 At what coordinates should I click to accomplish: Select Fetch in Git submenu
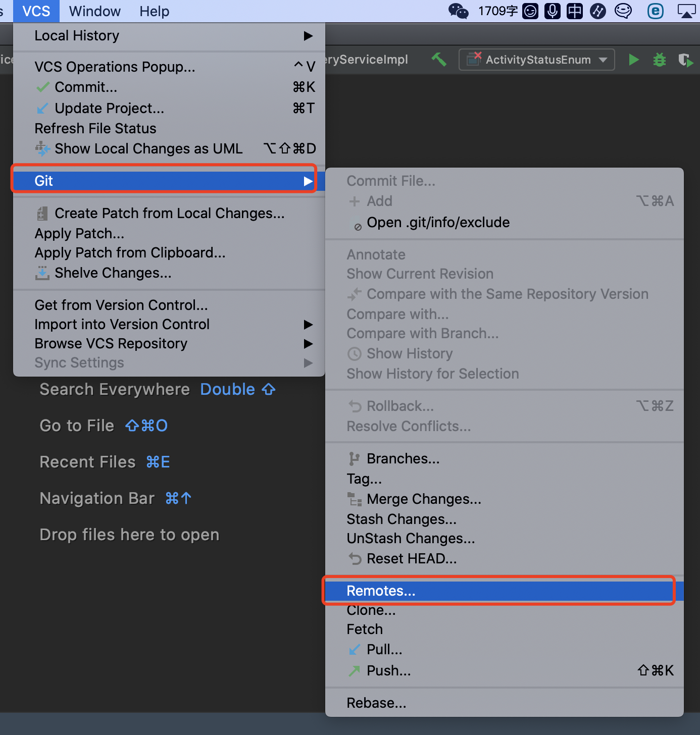coord(505,629)
